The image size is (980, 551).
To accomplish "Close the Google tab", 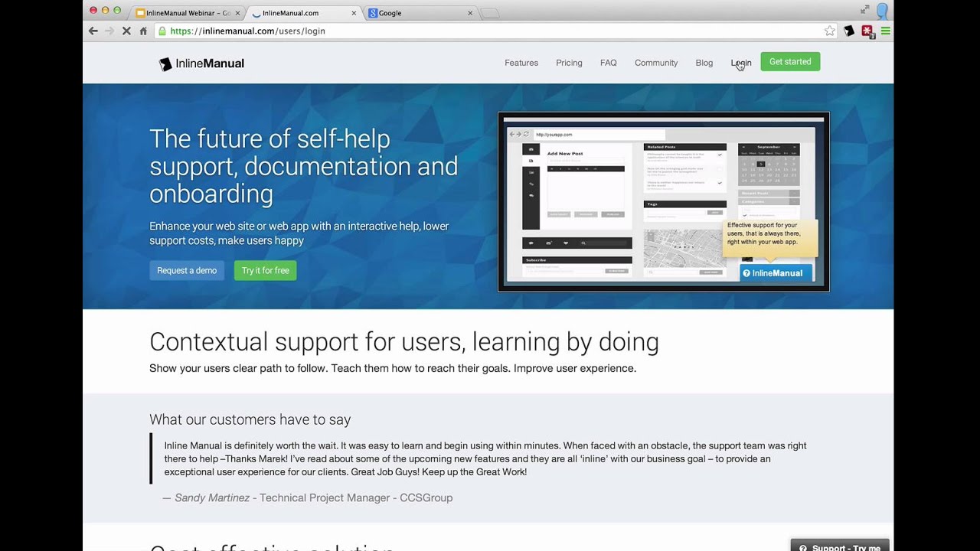I will click(x=470, y=13).
